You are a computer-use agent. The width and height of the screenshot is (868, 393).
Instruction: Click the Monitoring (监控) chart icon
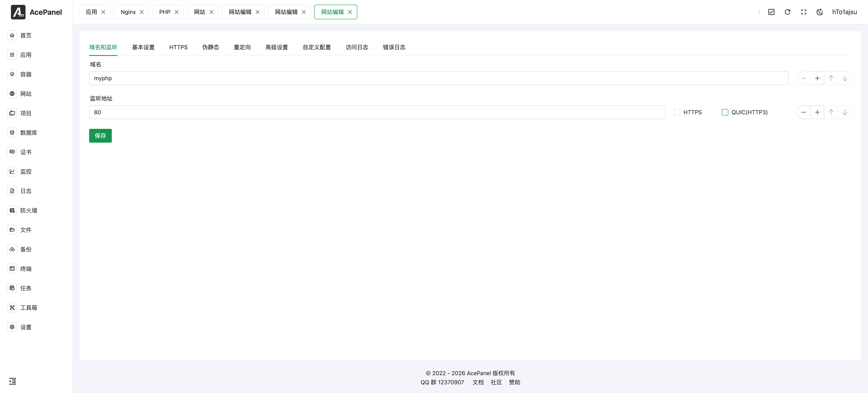click(12, 171)
